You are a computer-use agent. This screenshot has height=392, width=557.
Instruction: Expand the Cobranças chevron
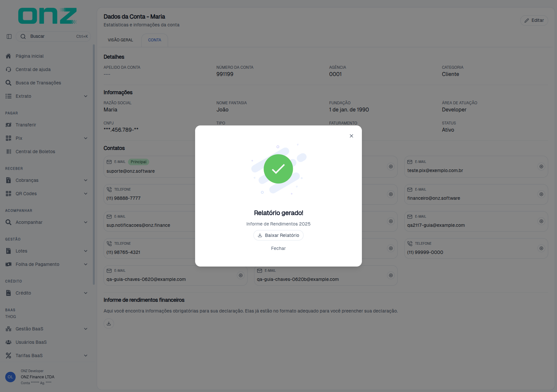coord(86,180)
